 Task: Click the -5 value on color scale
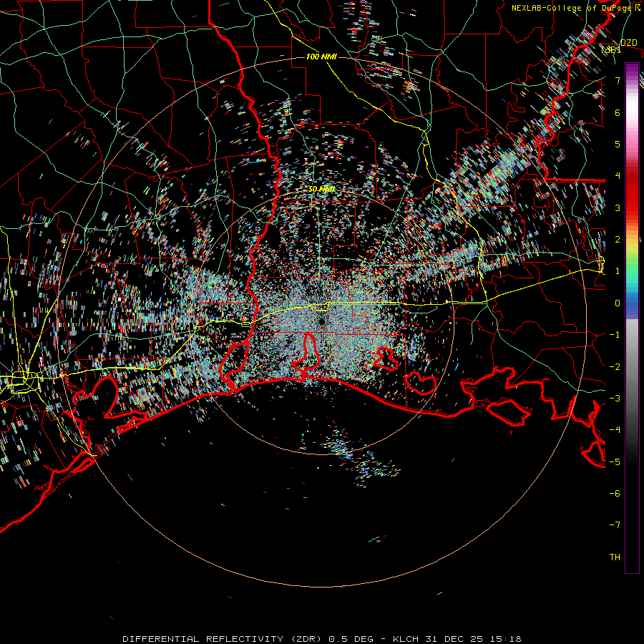615,462
